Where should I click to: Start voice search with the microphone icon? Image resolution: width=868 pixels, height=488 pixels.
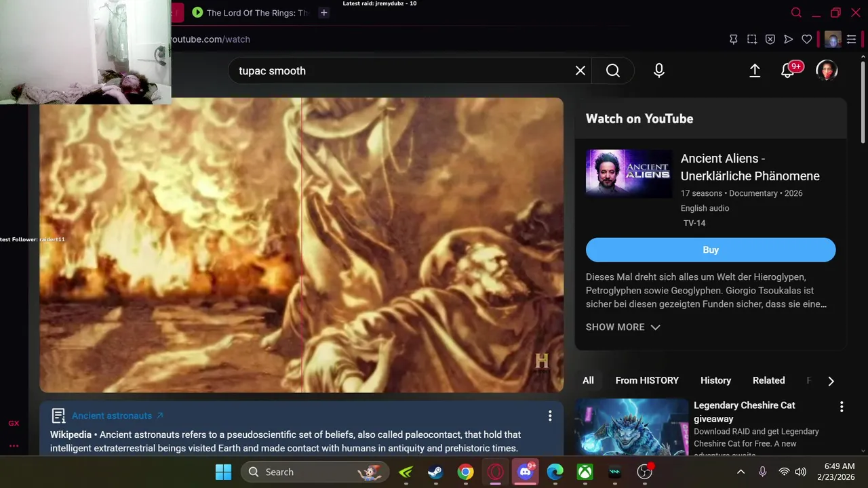[x=659, y=70]
